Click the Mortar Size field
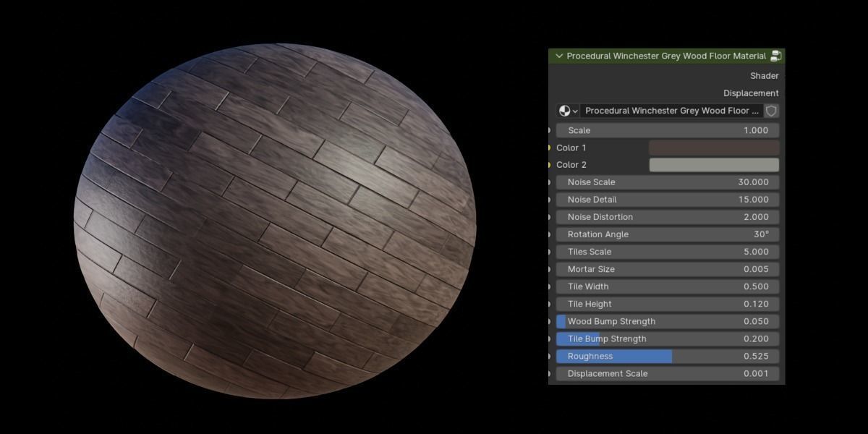868x434 pixels. [668, 269]
